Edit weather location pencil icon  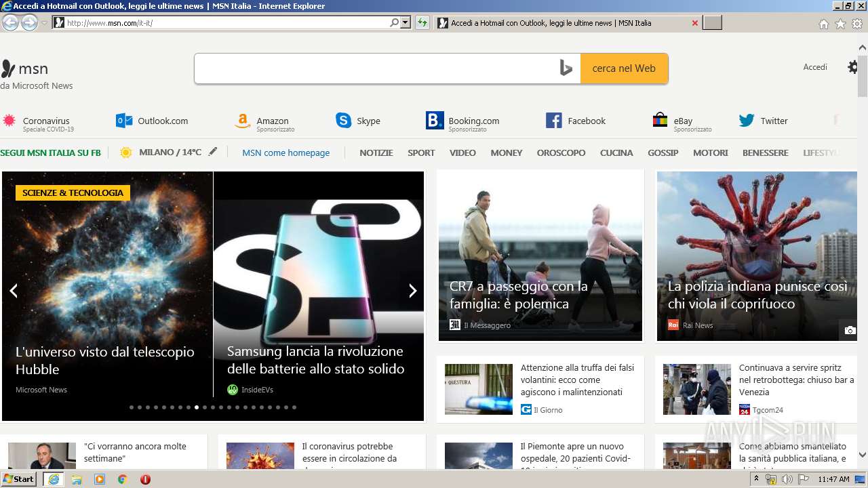point(213,152)
